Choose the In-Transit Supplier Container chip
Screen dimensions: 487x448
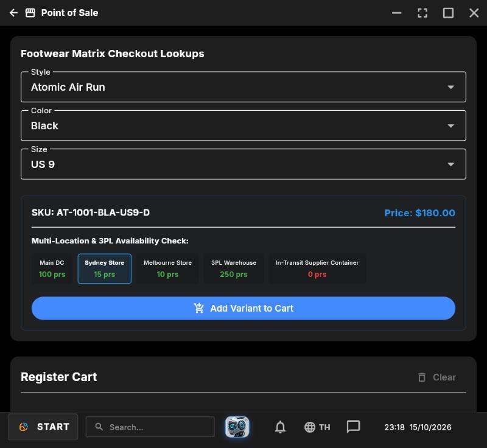(317, 268)
